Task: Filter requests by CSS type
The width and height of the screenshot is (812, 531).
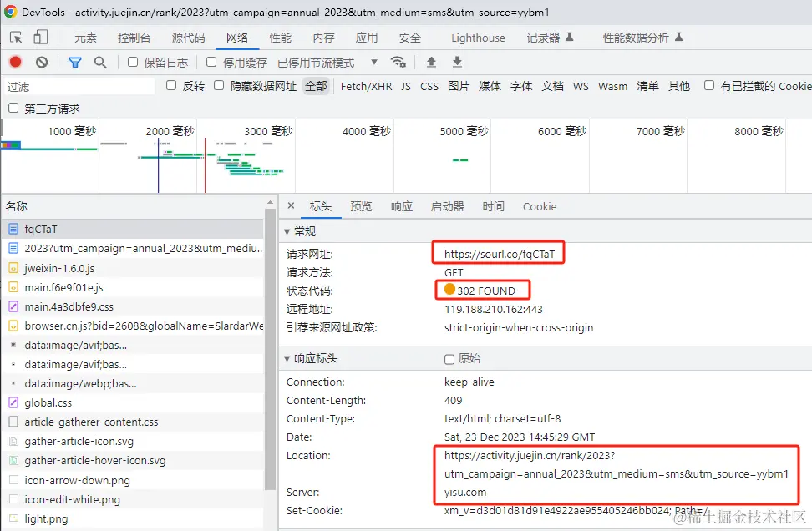Action: click(x=429, y=87)
